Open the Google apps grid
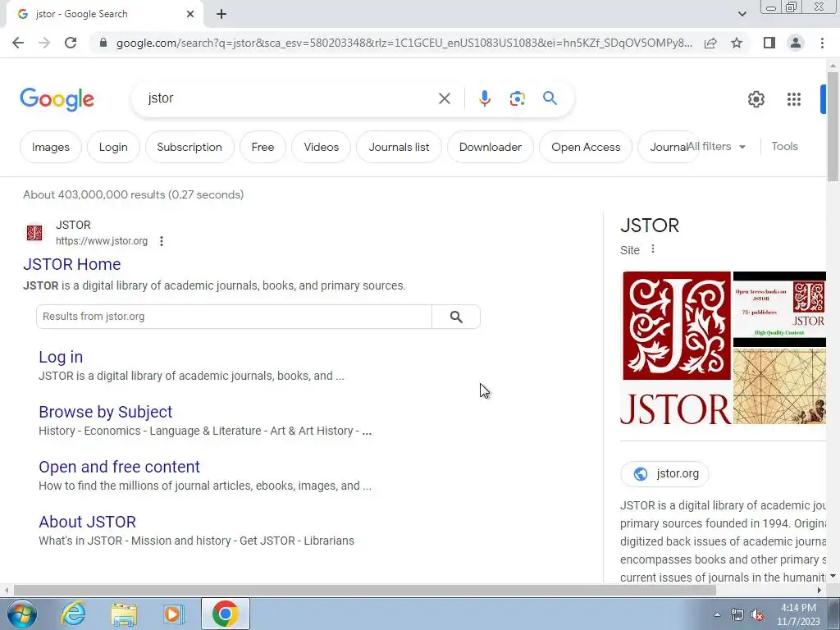Screen dimensions: 840x630 coord(794,99)
